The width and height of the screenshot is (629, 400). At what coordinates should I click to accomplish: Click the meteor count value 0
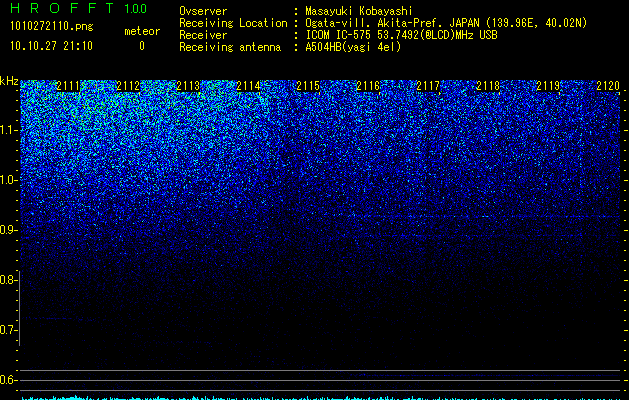[142, 46]
